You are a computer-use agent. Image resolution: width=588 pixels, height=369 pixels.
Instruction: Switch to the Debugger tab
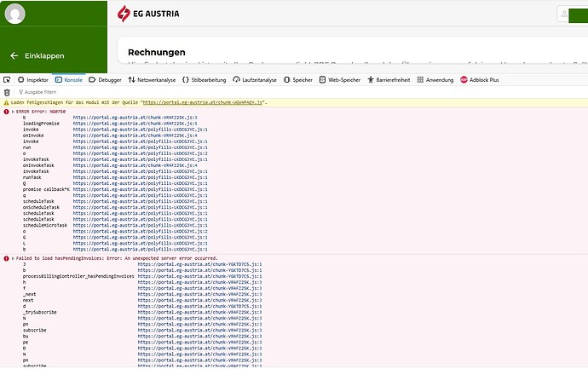105,80
